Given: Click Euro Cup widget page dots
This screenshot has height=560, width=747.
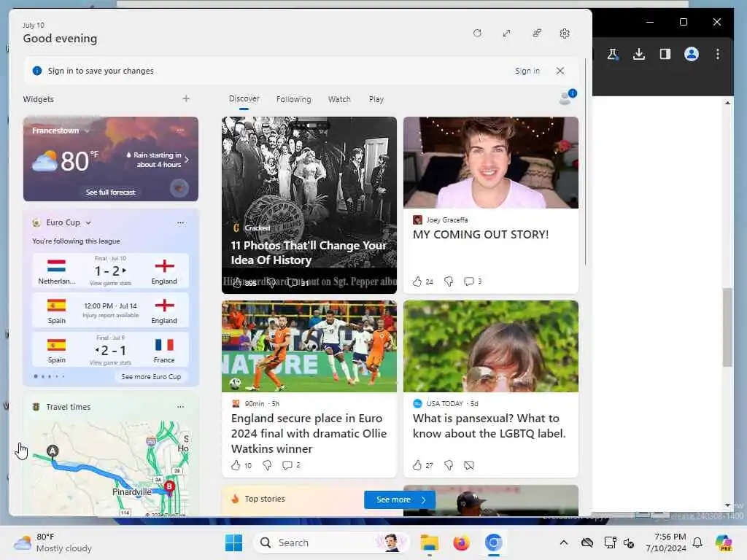Looking at the screenshot, I should pyautogui.click(x=49, y=377).
